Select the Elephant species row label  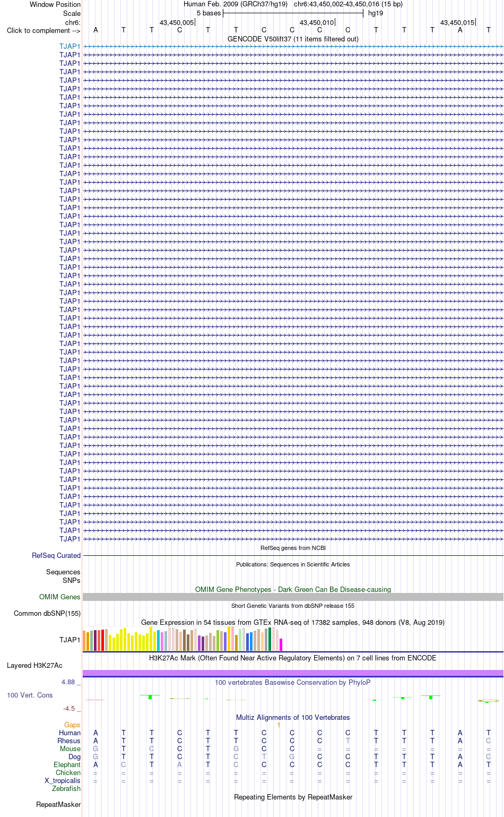(x=67, y=764)
